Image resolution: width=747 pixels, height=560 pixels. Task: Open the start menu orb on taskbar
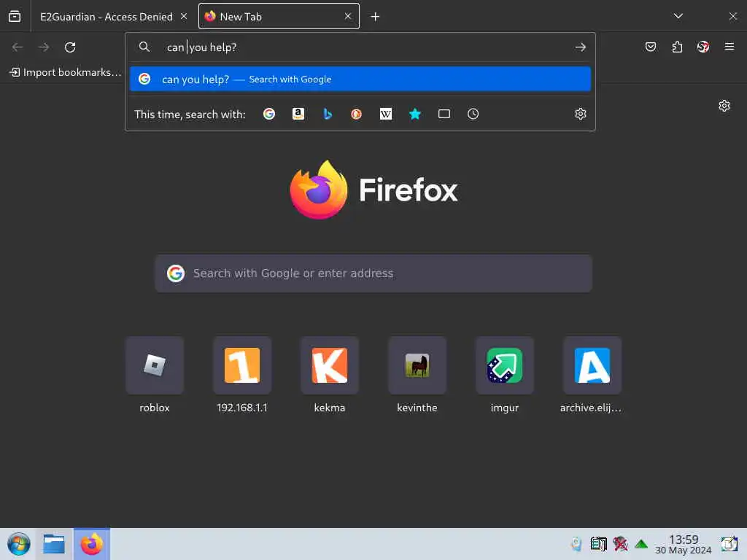point(18,544)
